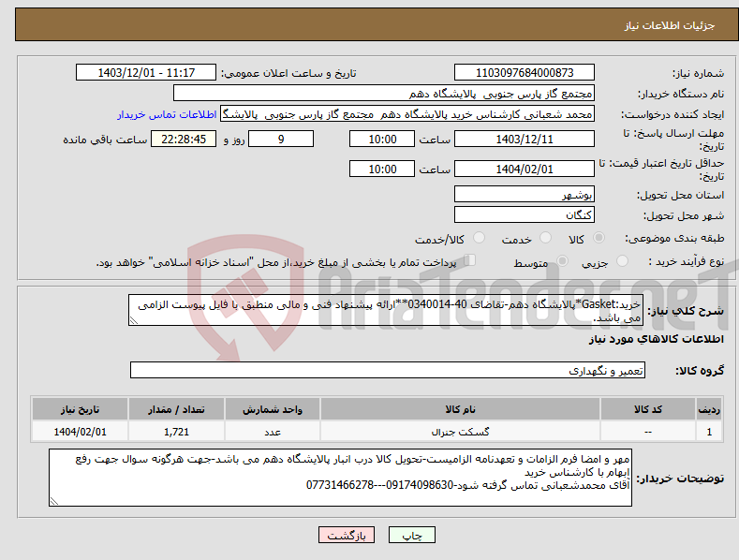Click the بازگشت back button
This screenshot has height=560, width=739.
pyautogui.click(x=347, y=535)
